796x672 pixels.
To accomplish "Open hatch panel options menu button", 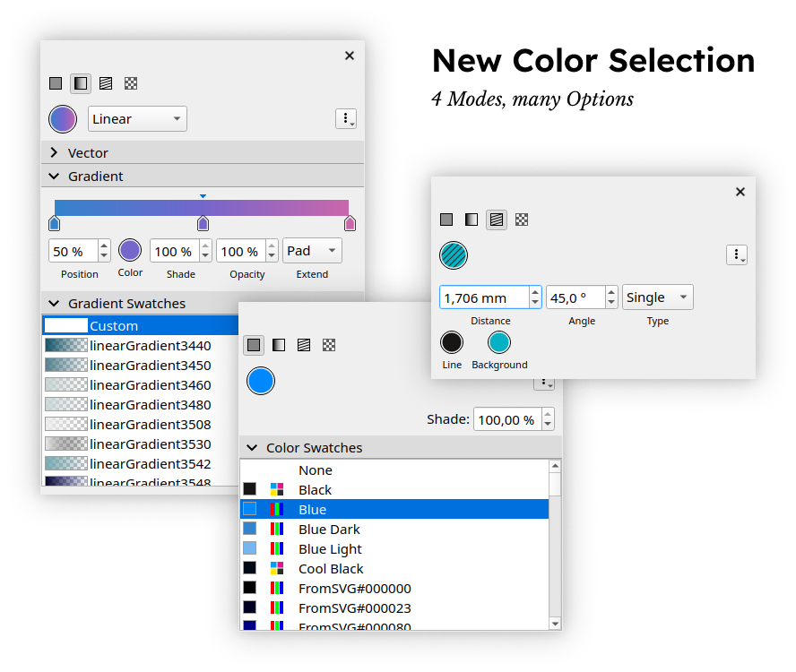I will [737, 254].
